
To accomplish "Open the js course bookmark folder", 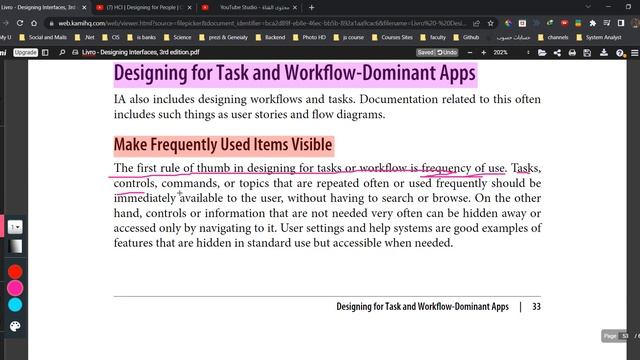I will pos(349,37).
